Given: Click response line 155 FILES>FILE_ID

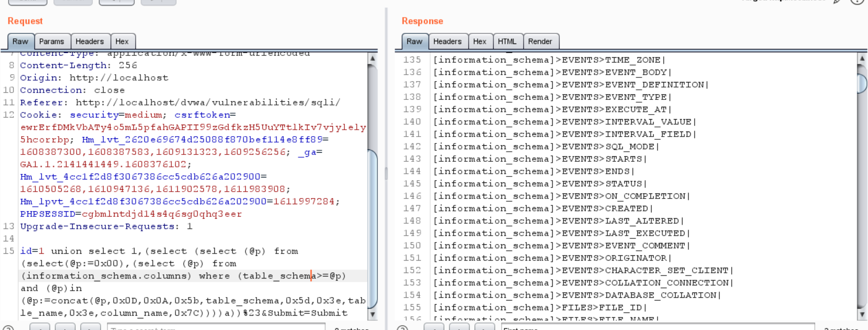Looking at the screenshot, I should [540, 308].
